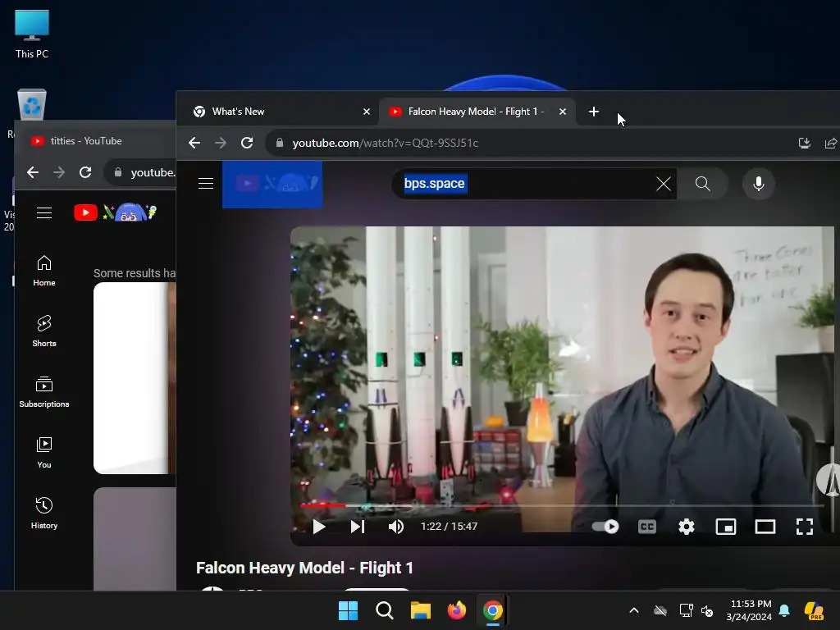Toggle the autoplay switch

(x=605, y=527)
